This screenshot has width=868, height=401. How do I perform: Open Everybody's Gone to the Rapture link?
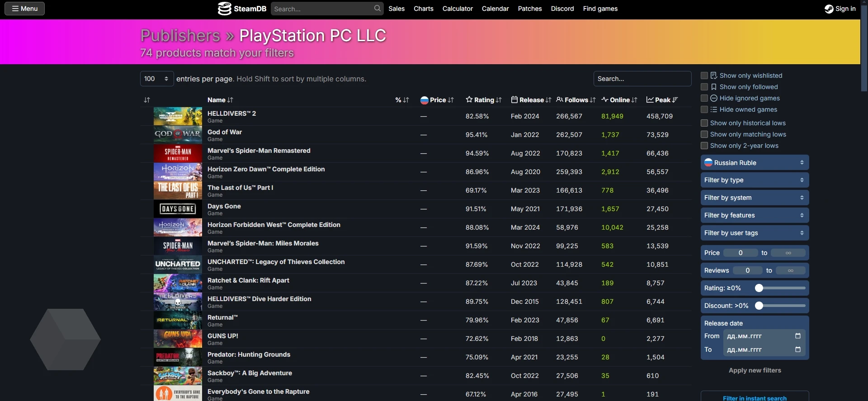258,392
